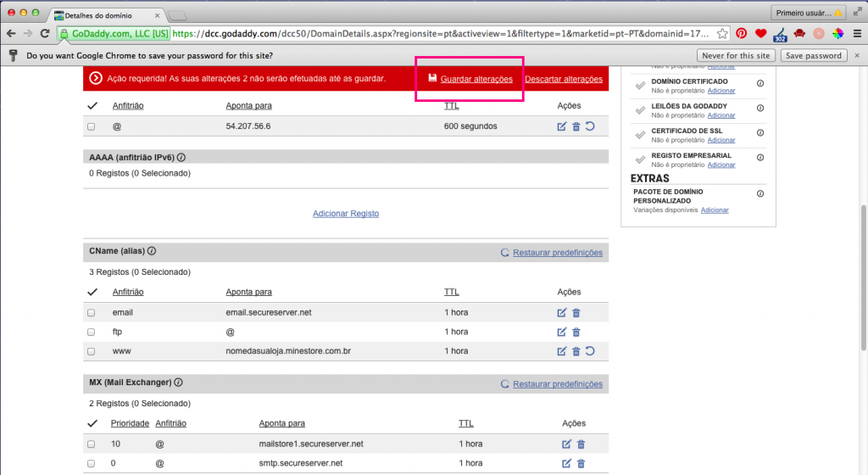This screenshot has width=868, height=475.
Task: Select all MX records with the checkmark
Action: [x=92, y=423]
